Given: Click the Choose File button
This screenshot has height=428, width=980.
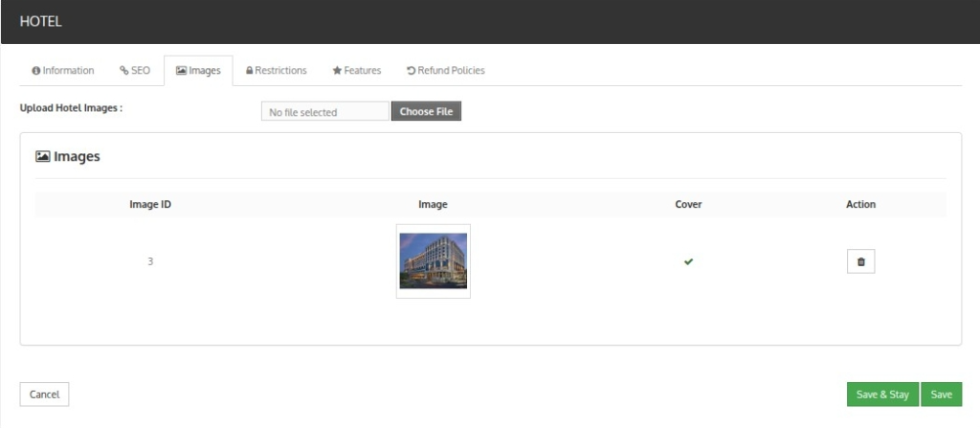Looking at the screenshot, I should click(x=426, y=111).
